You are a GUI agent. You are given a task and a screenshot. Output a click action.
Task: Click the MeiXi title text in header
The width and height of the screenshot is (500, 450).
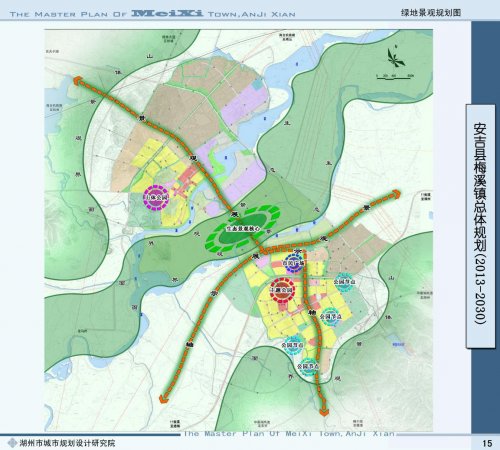(x=167, y=13)
